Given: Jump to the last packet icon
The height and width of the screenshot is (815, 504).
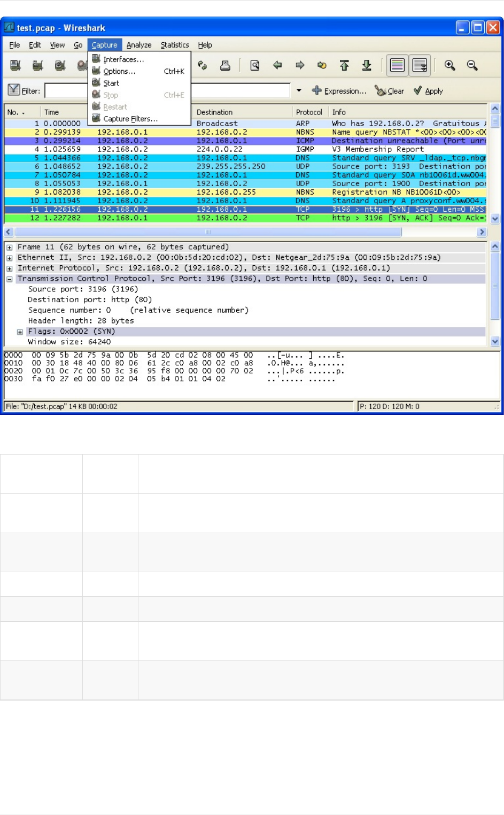Looking at the screenshot, I should (x=367, y=65).
